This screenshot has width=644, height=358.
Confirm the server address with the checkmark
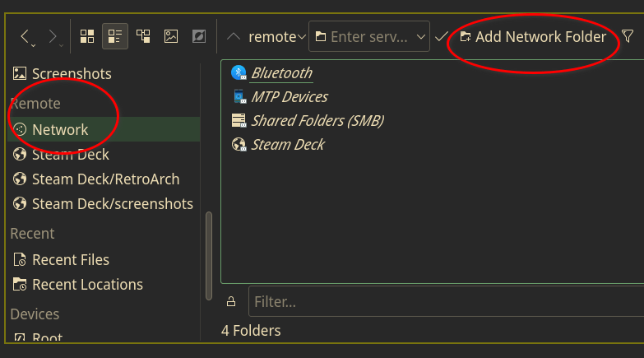(441, 36)
